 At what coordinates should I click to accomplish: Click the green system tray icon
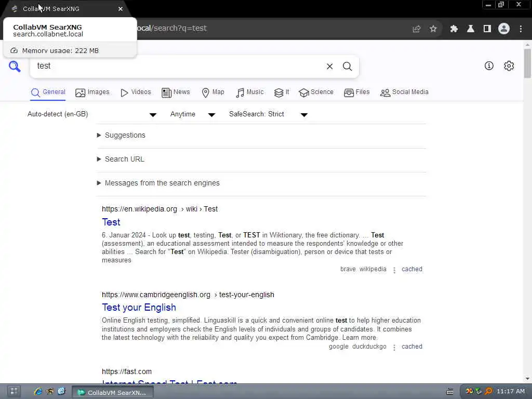(x=478, y=392)
